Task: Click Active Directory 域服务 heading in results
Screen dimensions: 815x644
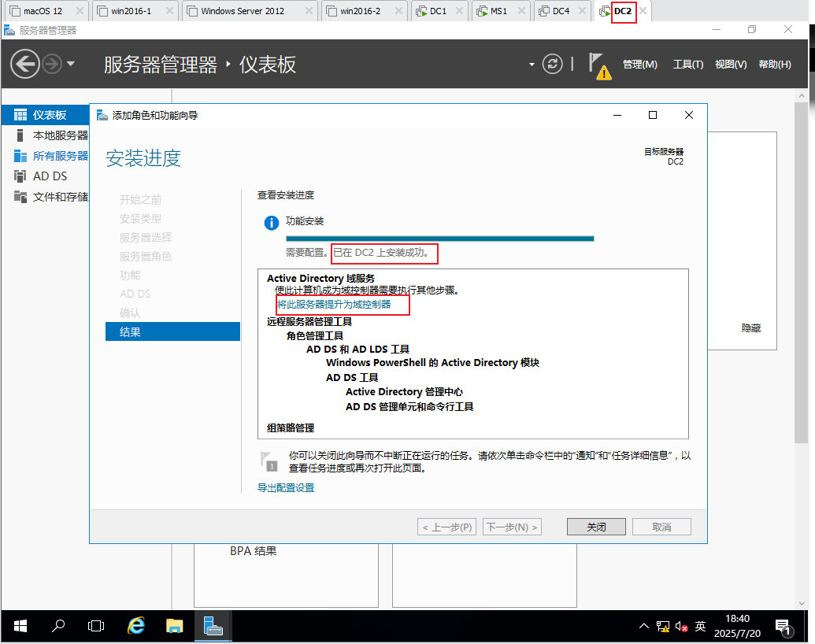Action: pyautogui.click(x=320, y=278)
